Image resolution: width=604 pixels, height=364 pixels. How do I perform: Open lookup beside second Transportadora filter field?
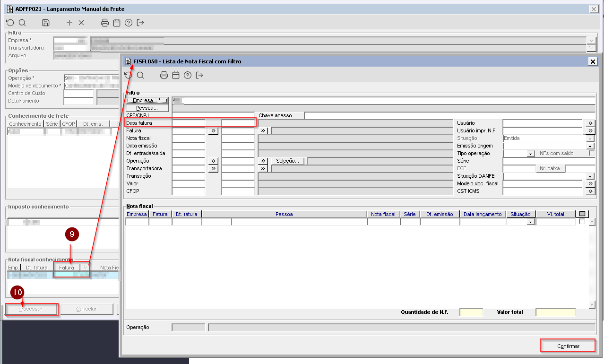[264, 168]
